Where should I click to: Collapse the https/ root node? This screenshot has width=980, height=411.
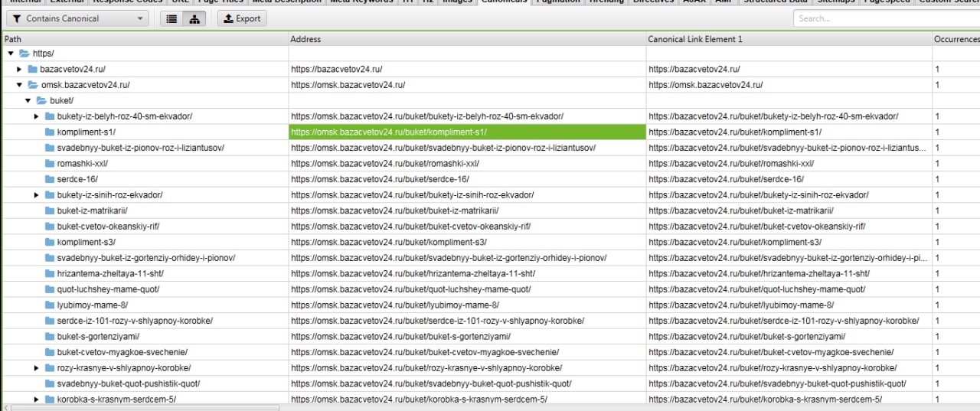pyautogui.click(x=11, y=54)
